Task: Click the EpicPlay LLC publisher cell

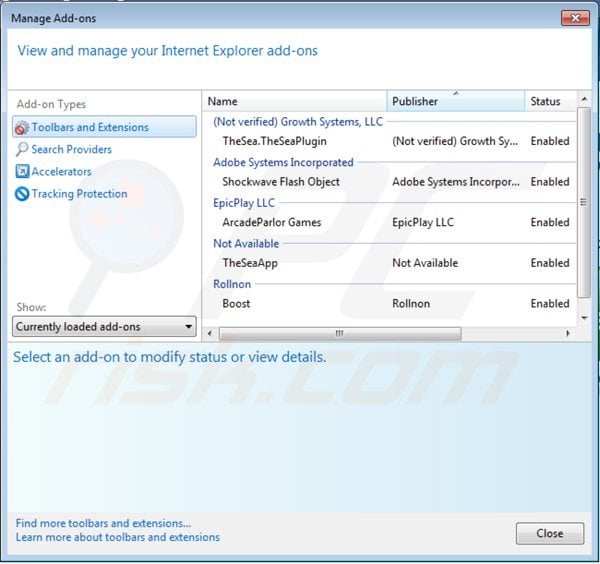Action: click(x=423, y=222)
